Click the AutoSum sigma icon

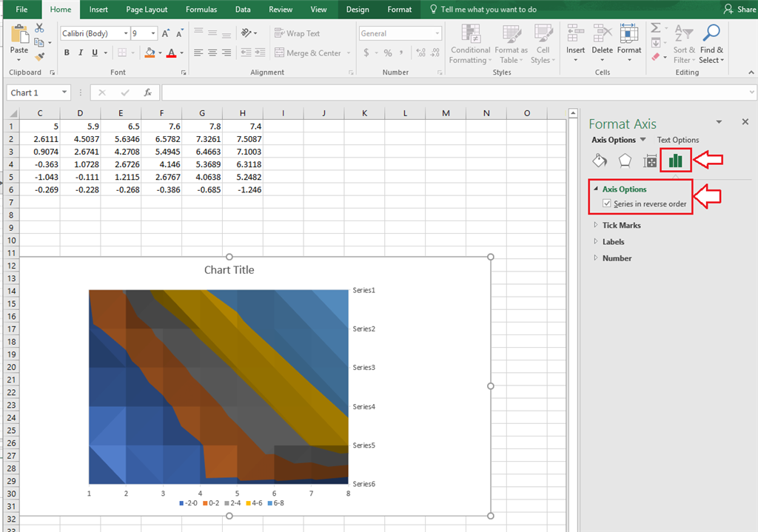[656, 28]
